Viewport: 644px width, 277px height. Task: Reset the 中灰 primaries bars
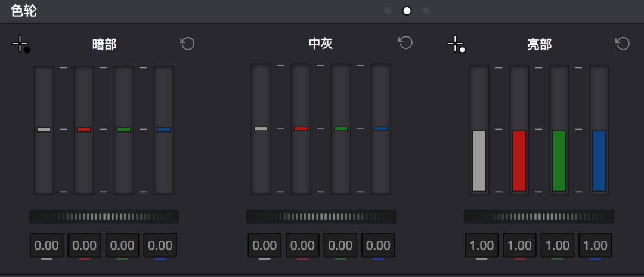tap(406, 43)
